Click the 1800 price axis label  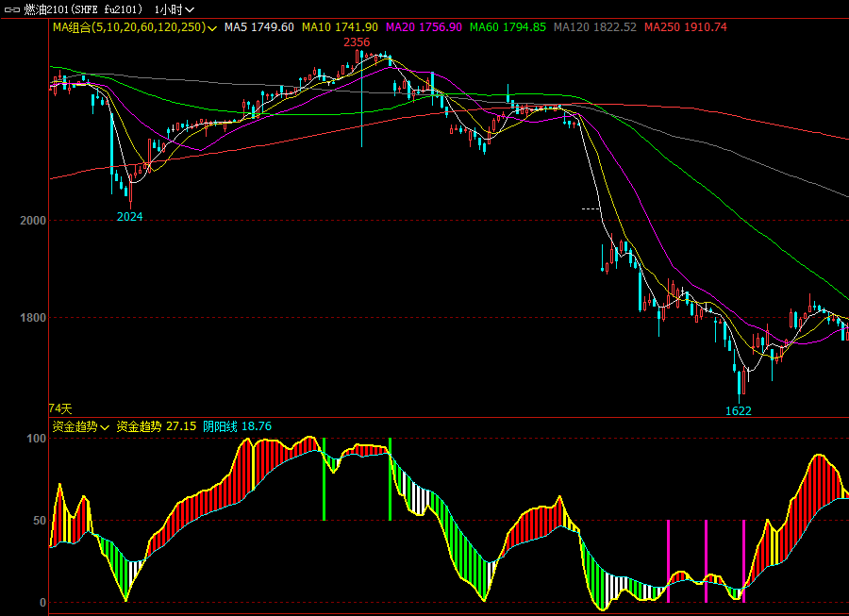tap(33, 318)
